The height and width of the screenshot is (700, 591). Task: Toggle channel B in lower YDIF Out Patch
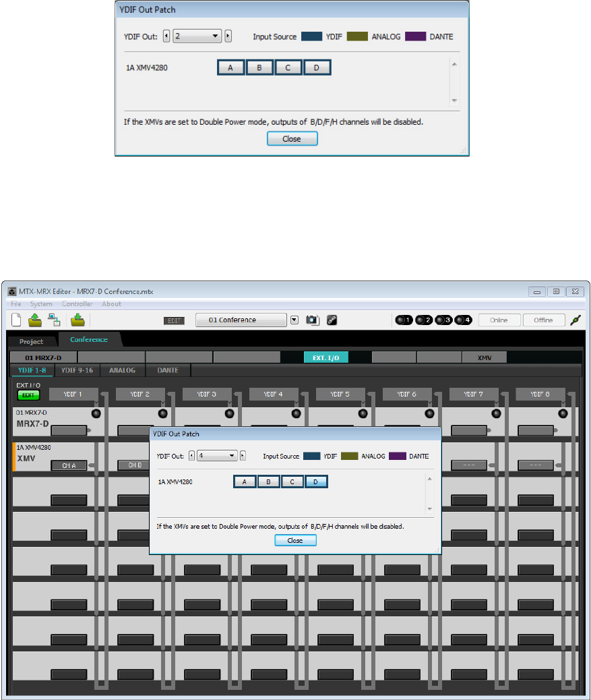point(268,482)
